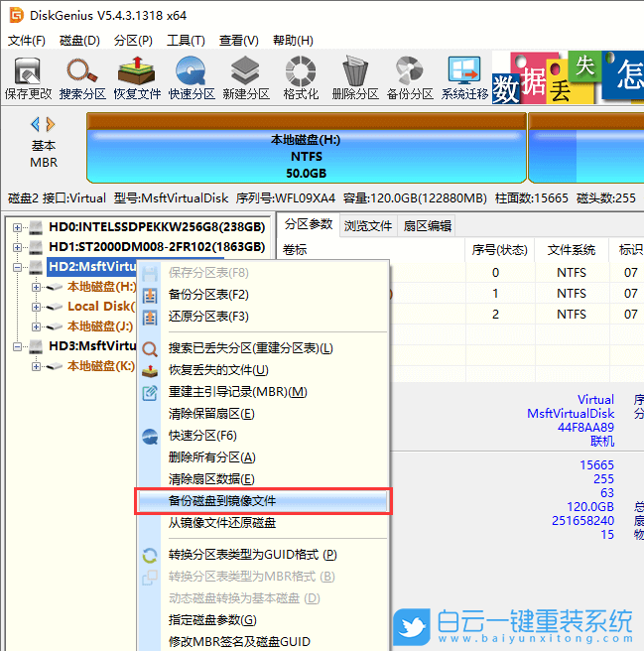This screenshot has width=644, height=651.
Task: Click the 恢复文件 toolbar icon
Action: point(137,71)
